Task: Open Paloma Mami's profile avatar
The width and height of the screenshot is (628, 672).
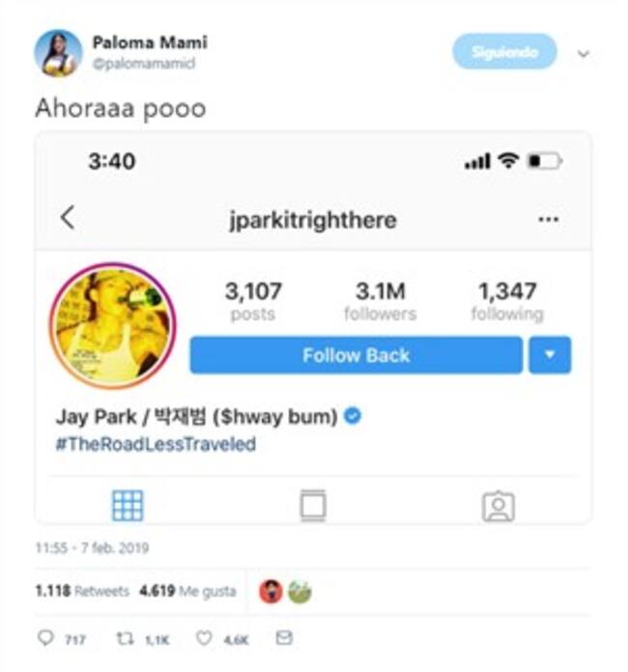Action: [x=58, y=53]
